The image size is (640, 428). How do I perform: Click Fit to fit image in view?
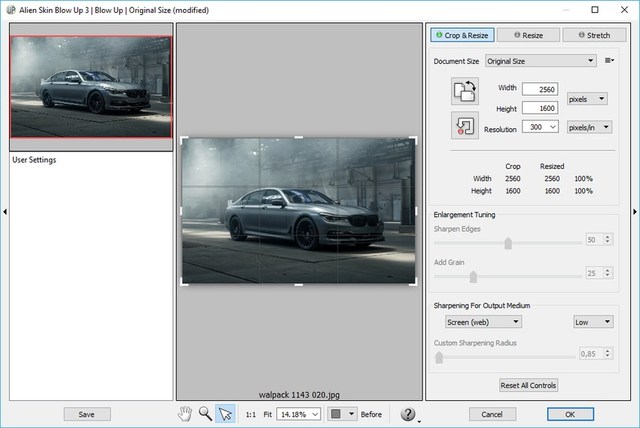tap(268, 414)
